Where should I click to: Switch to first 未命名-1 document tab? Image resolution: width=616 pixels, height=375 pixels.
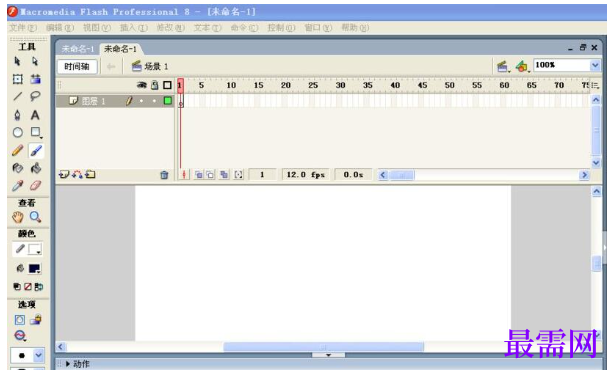pos(78,49)
